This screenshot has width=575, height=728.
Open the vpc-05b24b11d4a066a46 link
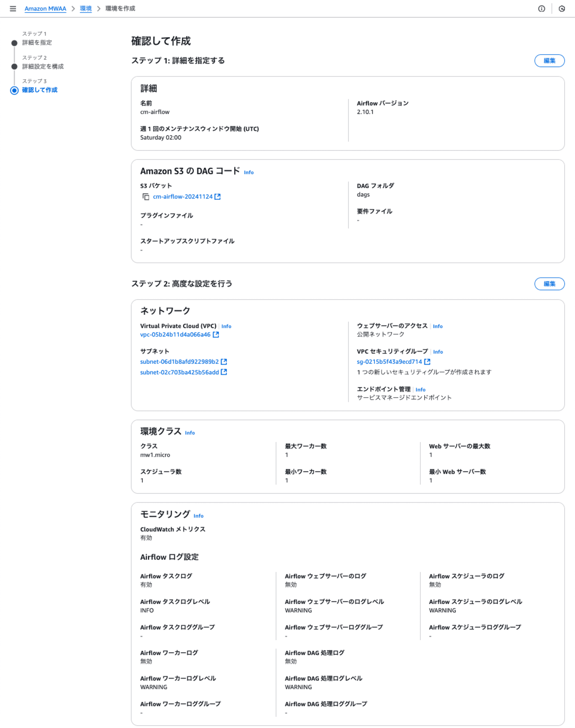coord(175,335)
